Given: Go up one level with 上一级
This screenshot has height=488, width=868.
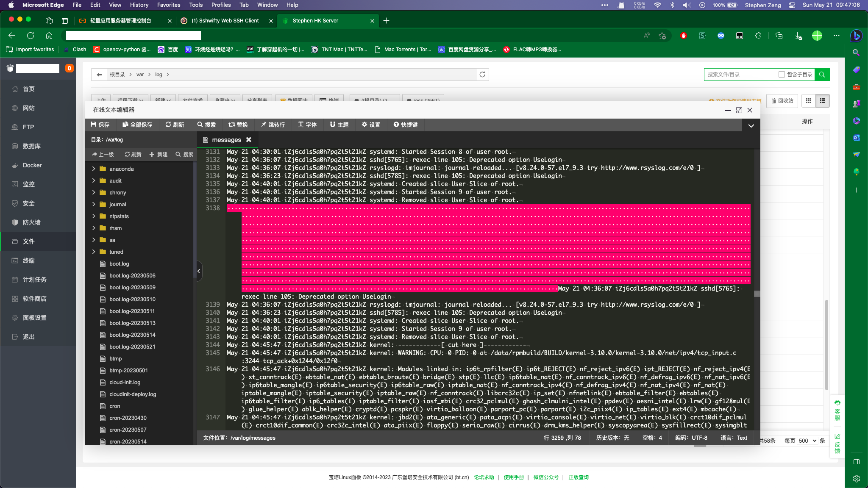Looking at the screenshot, I should click(103, 154).
